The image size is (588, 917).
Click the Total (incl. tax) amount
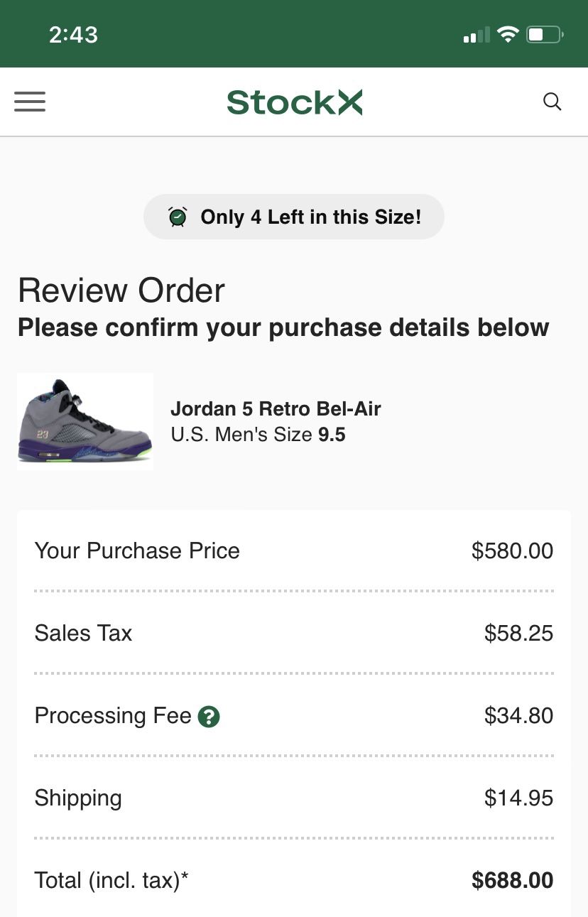[x=512, y=880]
